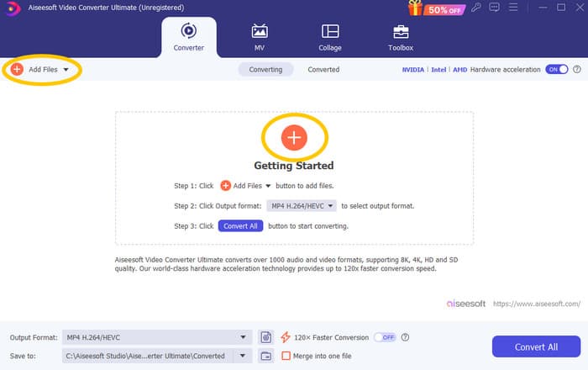This screenshot has height=370, width=588.
Task: Open MP4 H.264/HEVC dropdown in Step 2
Action: [x=301, y=206]
